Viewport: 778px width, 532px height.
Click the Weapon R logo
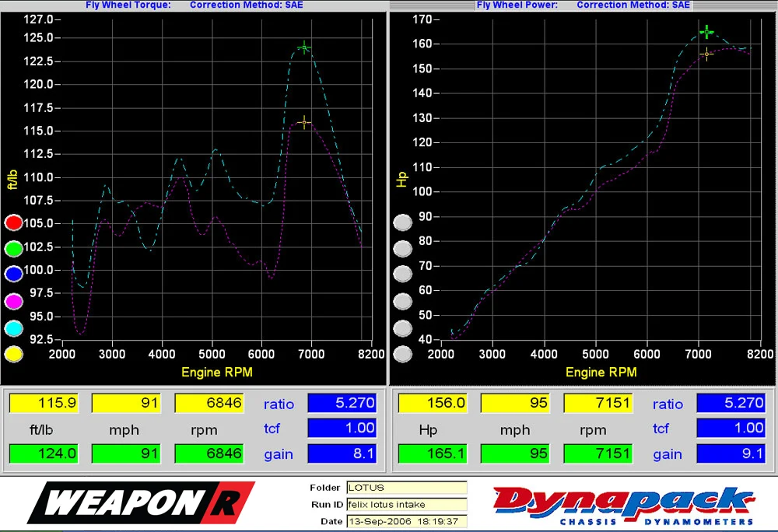[x=141, y=502]
